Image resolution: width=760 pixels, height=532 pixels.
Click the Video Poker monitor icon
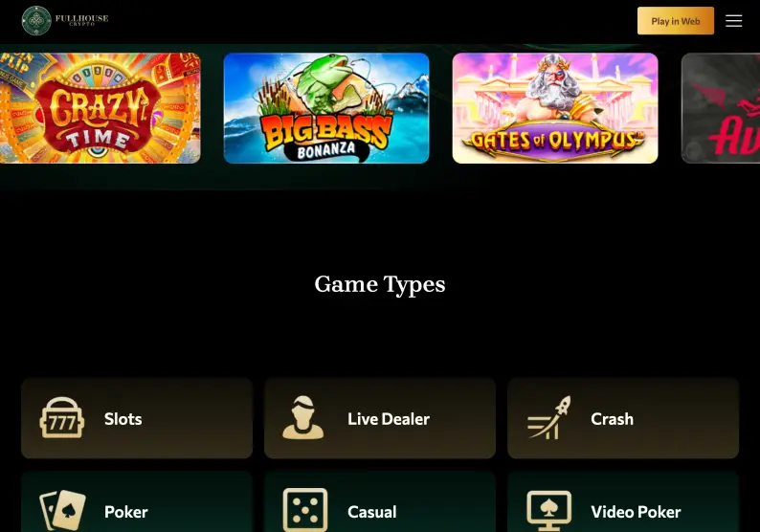pos(548,511)
